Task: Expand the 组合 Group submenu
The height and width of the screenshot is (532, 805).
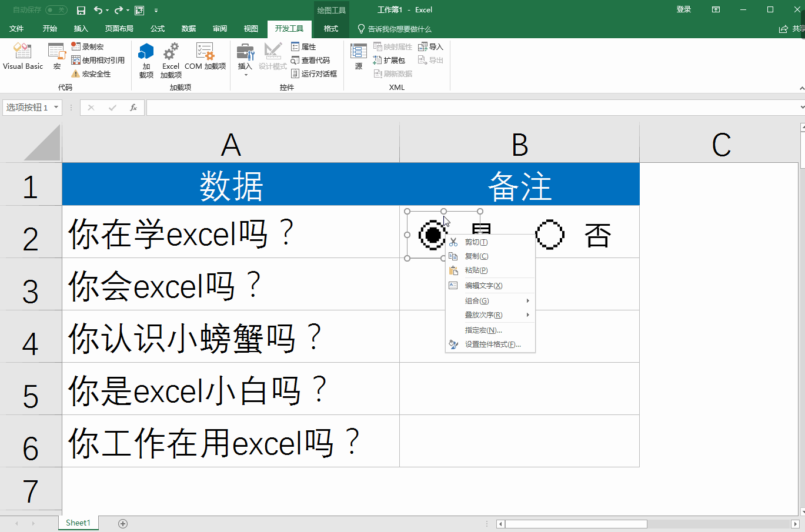Action: coord(490,301)
